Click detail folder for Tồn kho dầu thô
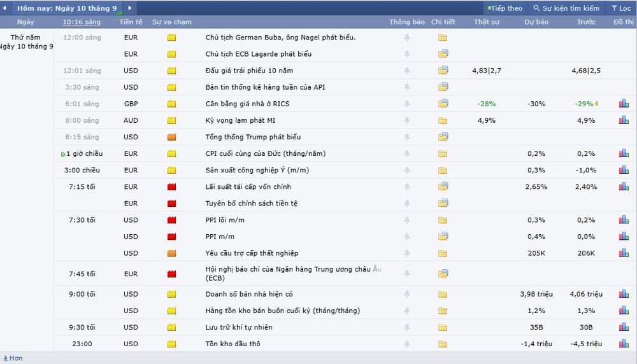Screen dimensions: 637x364 443,344
